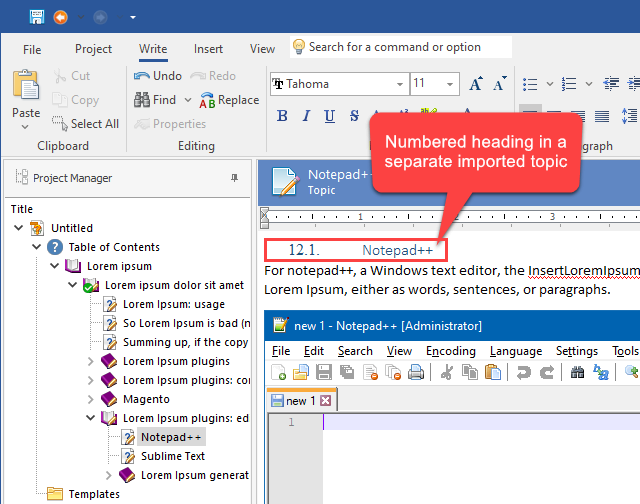
Task: Collapse the Lorem ipsum chapter
Action: (x=55, y=266)
